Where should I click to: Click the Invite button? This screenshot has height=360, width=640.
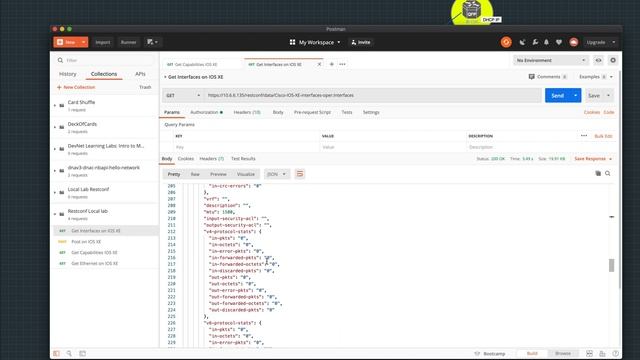click(x=361, y=42)
